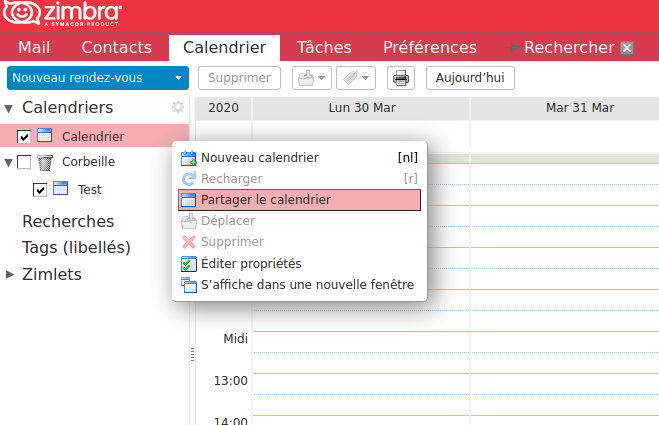Click the print calendar icon
Screen dimensions: 659x425
point(401,78)
